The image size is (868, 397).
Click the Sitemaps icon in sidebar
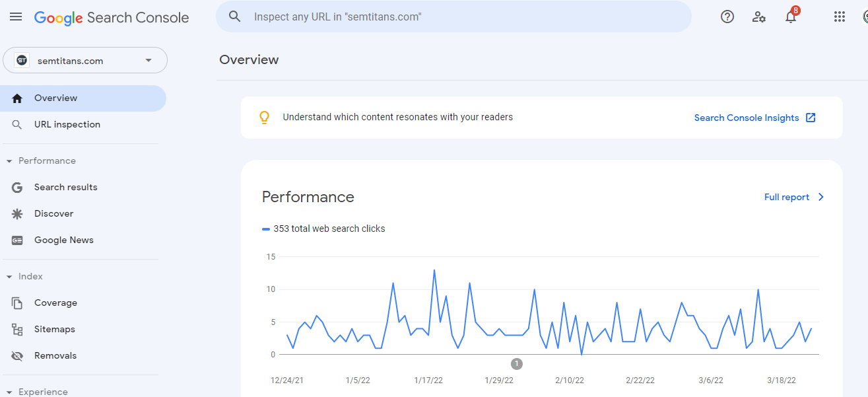[17, 329]
